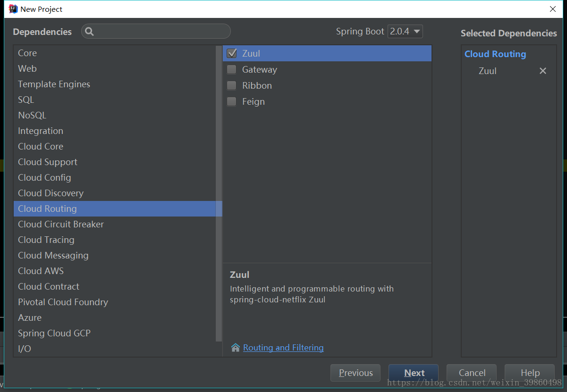The height and width of the screenshot is (392, 567).
Task: Click the home icon beside Routing and Filtering
Action: (236, 348)
